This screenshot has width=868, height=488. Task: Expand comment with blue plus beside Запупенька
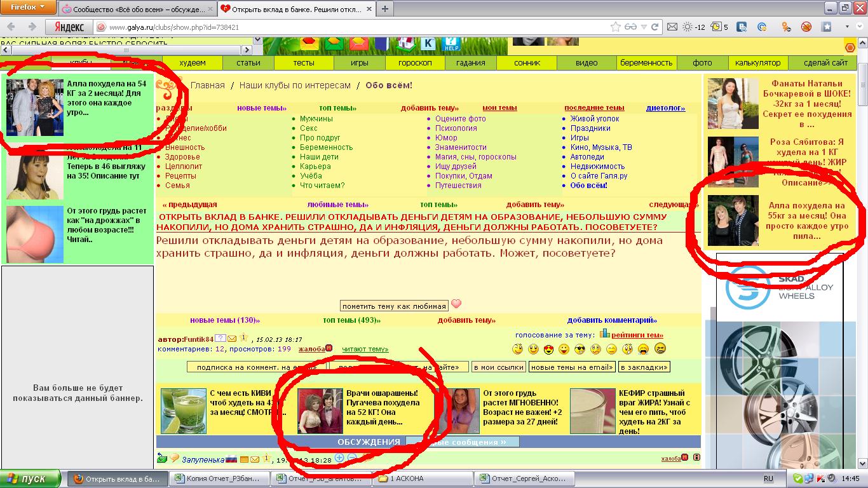339,458
